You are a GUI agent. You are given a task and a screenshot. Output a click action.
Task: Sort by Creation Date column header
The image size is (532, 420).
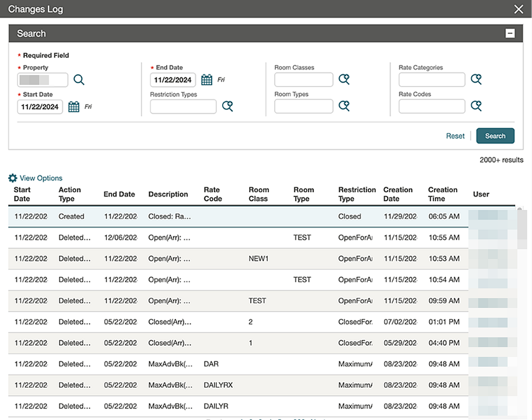tap(398, 194)
